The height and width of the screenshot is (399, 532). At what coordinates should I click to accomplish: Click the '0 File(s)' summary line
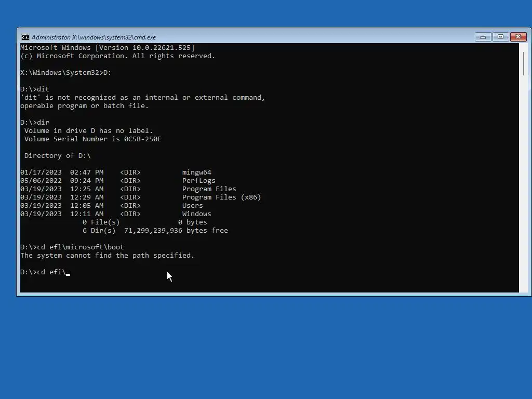click(x=144, y=222)
